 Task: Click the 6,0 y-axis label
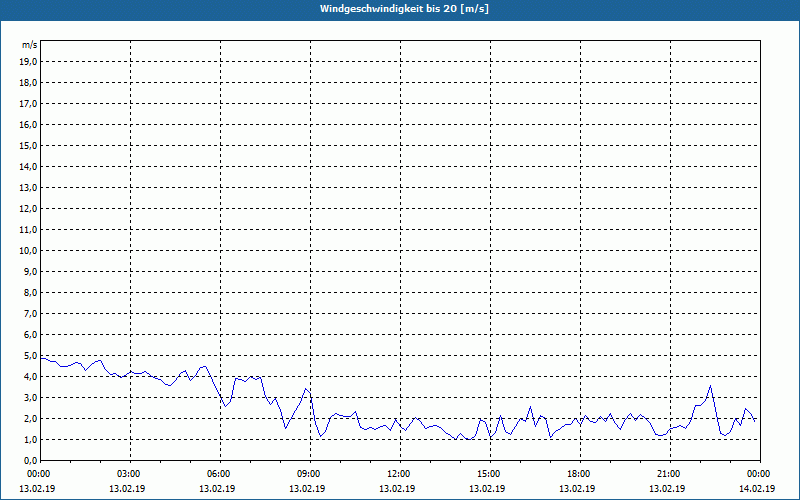pos(31,335)
